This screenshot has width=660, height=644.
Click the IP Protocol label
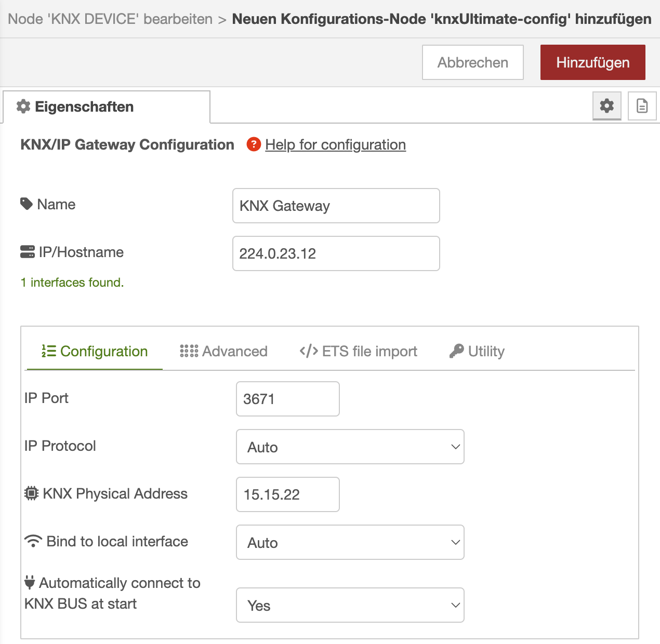[60, 446]
